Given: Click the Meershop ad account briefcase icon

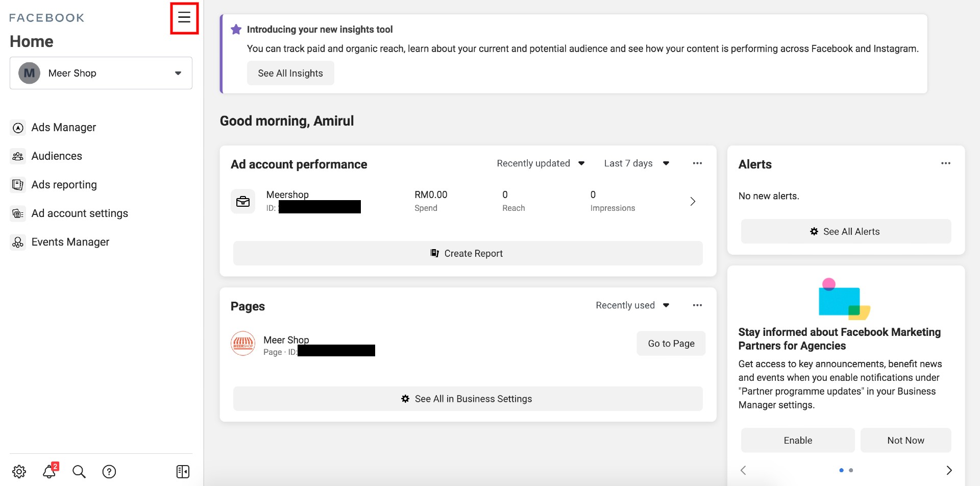Looking at the screenshot, I should click(243, 201).
